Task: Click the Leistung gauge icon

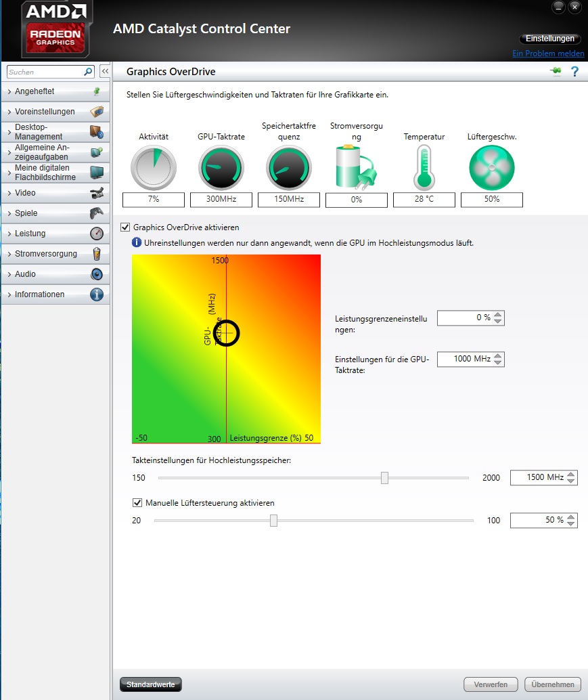Action: pyautogui.click(x=97, y=234)
